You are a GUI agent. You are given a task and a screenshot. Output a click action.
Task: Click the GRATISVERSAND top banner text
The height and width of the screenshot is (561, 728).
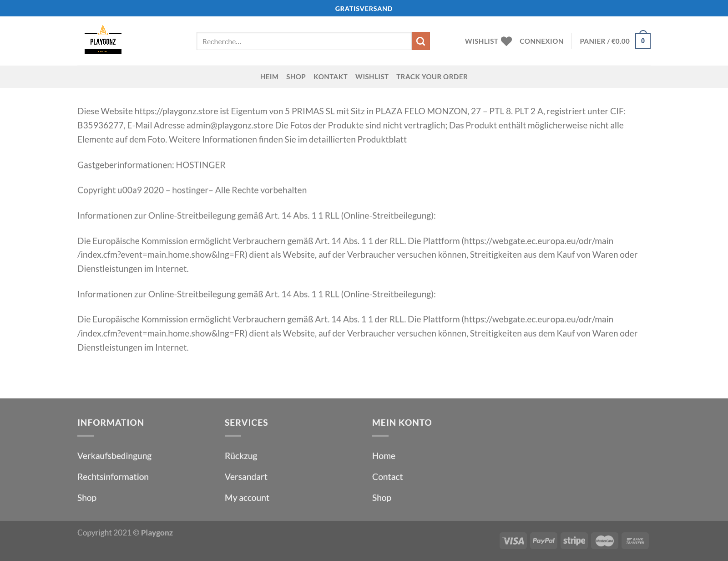364,8
